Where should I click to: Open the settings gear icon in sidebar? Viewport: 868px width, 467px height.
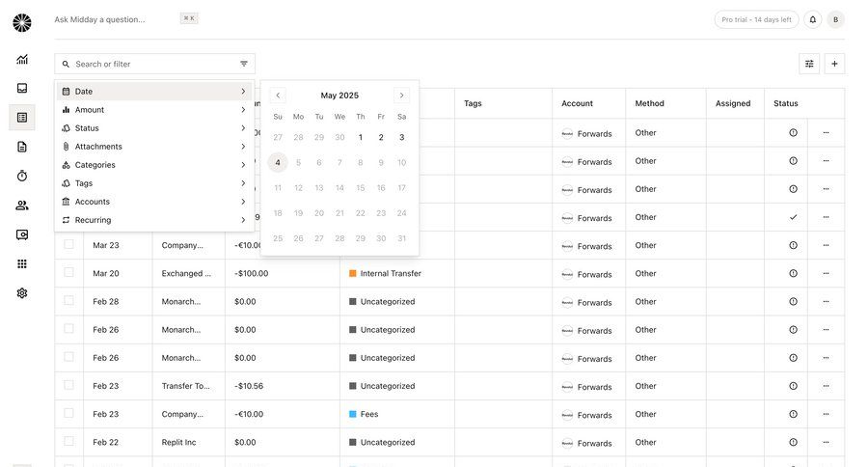pyautogui.click(x=22, y=293)
